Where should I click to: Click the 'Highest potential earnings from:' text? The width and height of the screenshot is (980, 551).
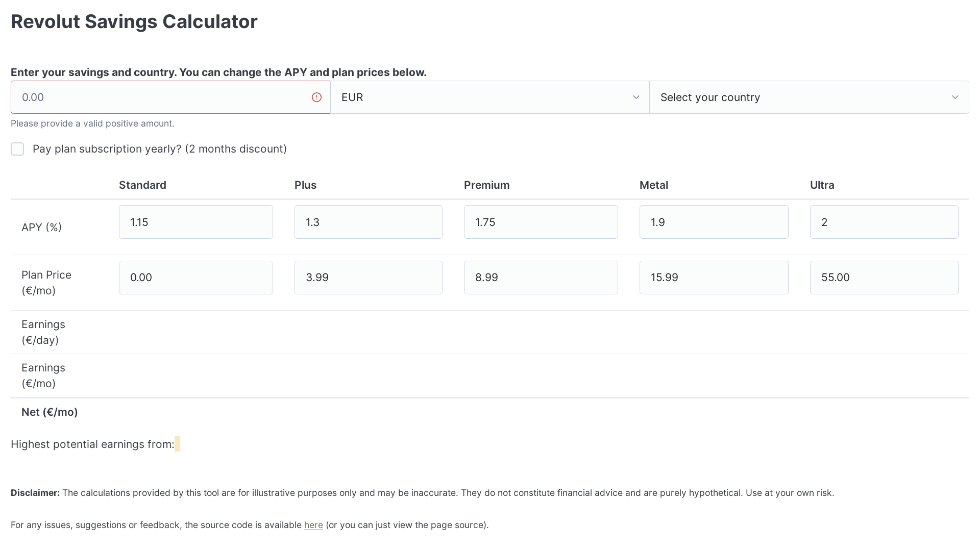click(92, 444)
